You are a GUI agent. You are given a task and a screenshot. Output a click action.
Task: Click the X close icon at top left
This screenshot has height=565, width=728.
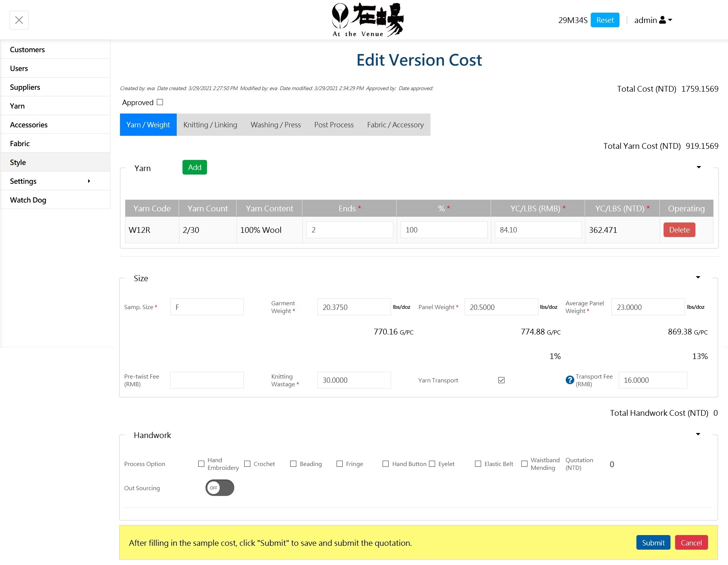tap(19, 20)
